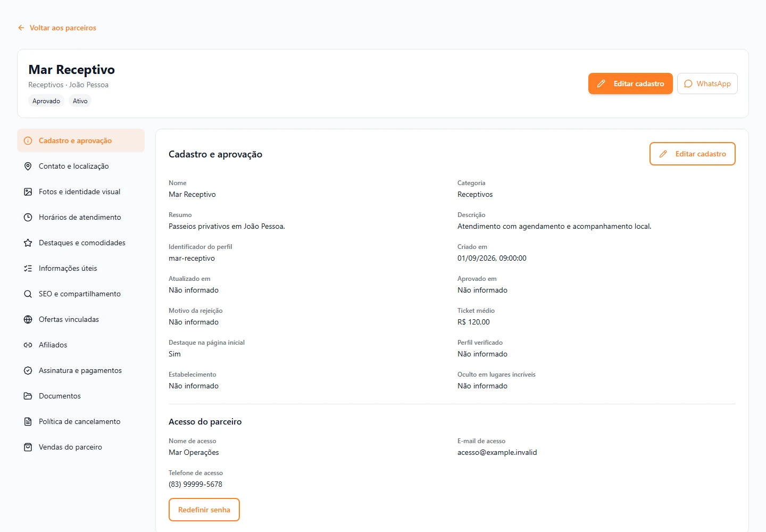
Task: Click the clock icon for Horários de atendimento
Action: pos(28,218)
